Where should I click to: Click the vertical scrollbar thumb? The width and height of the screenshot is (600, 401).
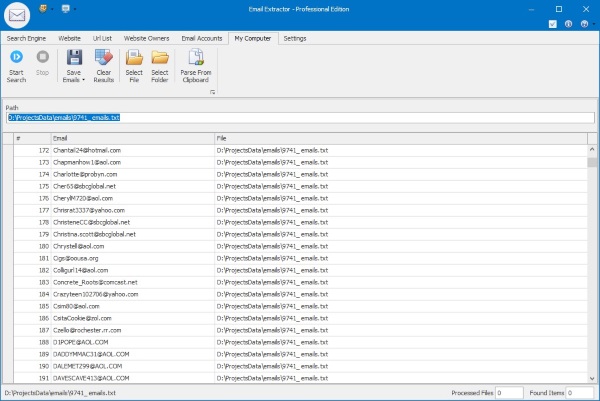pyautogui.click(x=593, y=163)
